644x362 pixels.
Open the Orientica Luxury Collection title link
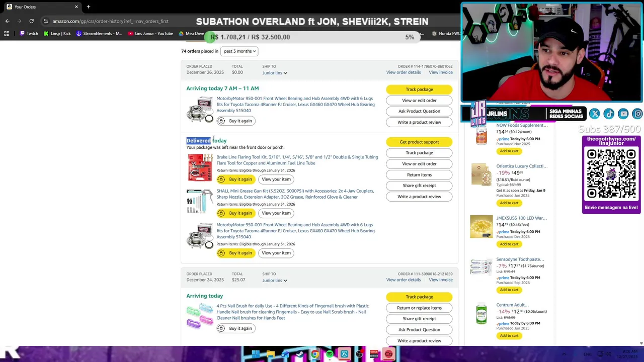click(x=522, y=166)
